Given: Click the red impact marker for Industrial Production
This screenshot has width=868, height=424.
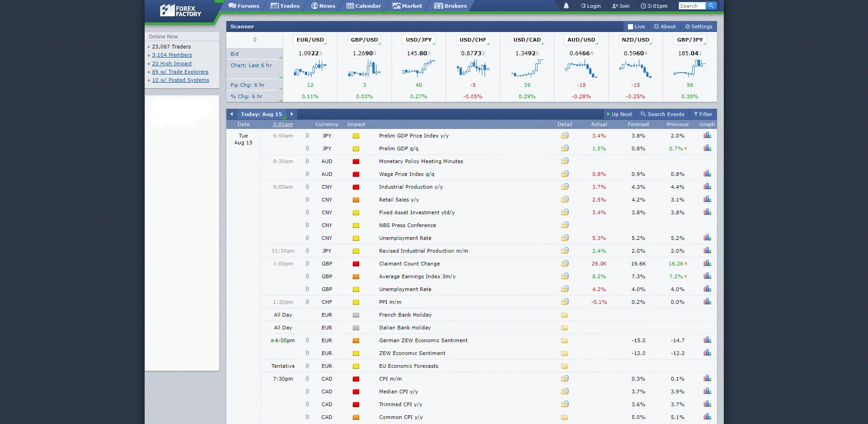Looking at the screenshot, I should tap(356, 187).
